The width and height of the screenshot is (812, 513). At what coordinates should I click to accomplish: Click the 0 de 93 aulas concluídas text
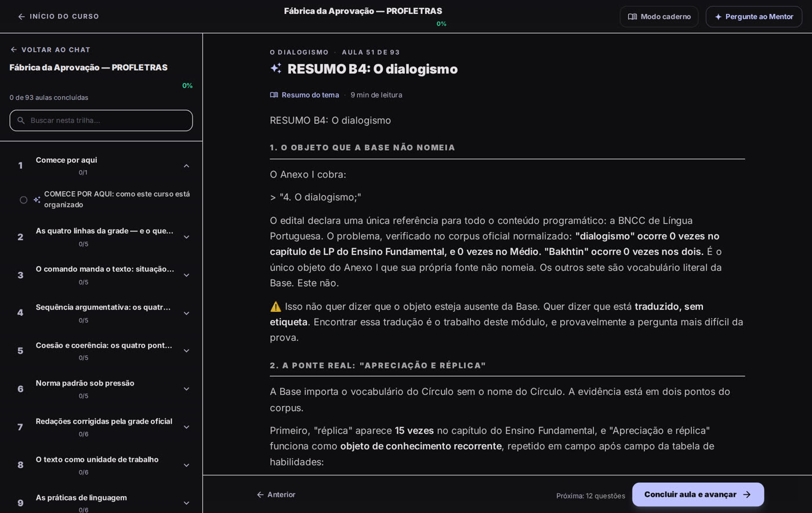49,97
